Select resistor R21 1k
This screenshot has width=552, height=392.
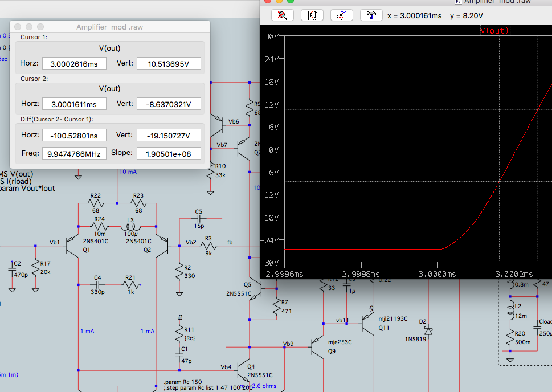pyautogui.click(x=131, y=284)
